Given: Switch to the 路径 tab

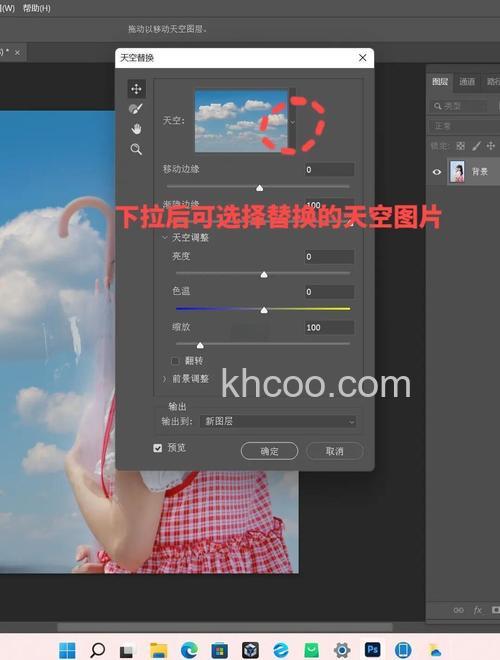Looking at the screenshot, I should click(492, 81).
